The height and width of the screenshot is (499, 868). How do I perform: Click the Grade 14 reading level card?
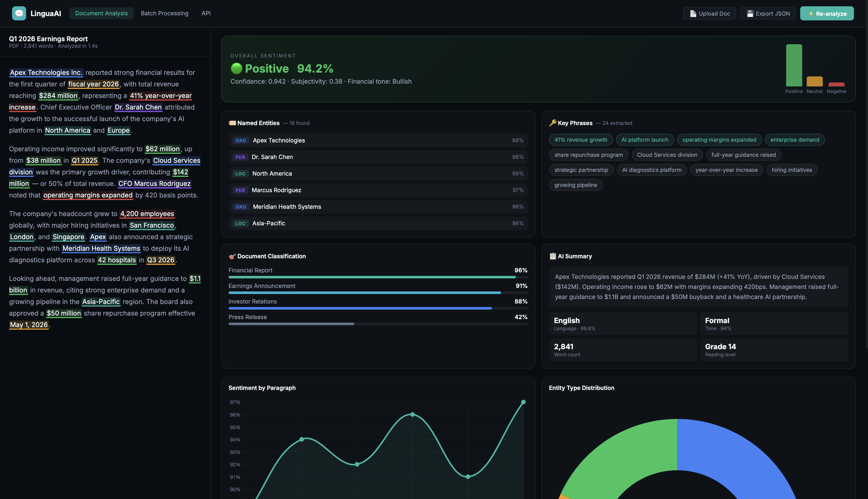(774, 350)
